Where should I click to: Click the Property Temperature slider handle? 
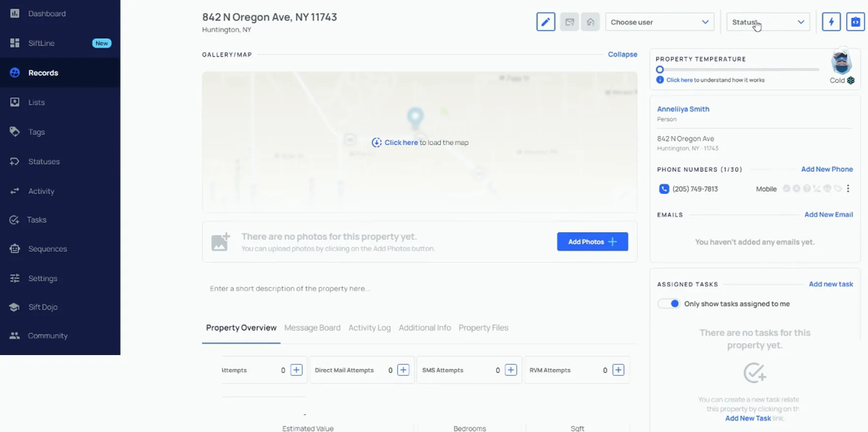(x=660, y=70)
